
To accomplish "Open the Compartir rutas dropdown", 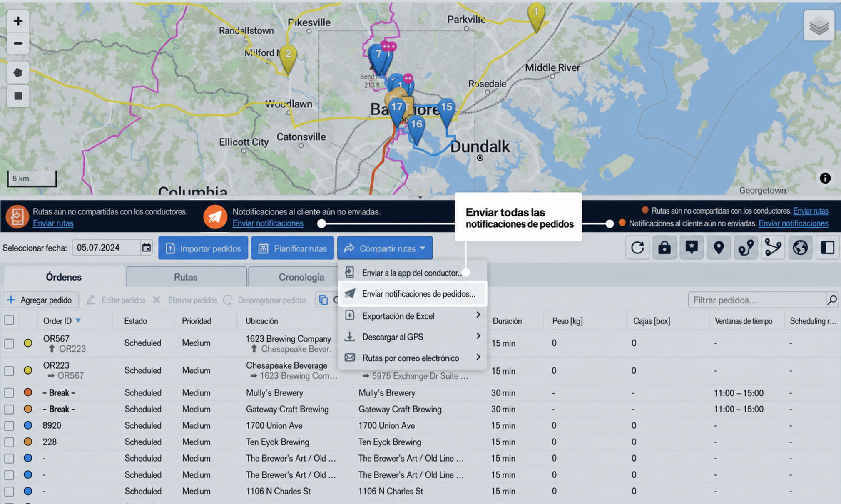I will coord(385,248).
